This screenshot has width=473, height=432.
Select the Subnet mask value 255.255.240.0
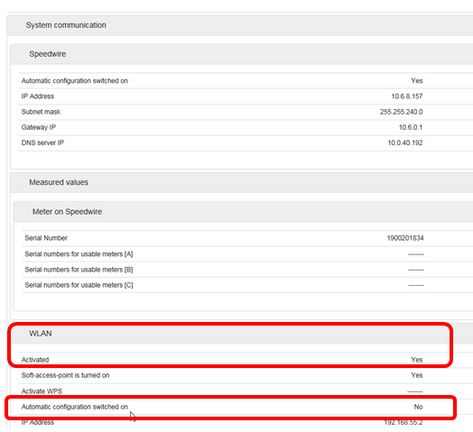pyautogui.click(x=401, y=112)
